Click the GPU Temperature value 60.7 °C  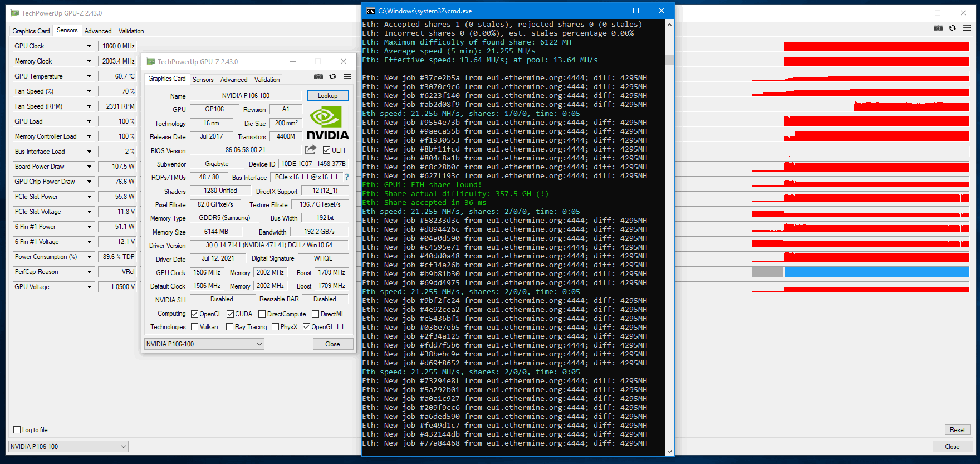click(x=117, y=76)
